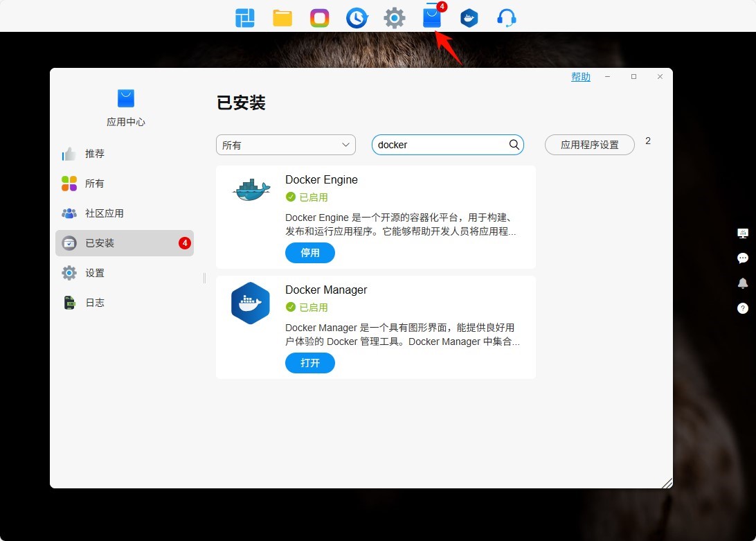The width and height of the screenshot is (756, 541).
Task: Open the headset support icon in dock
Action: click(x=506, y=18)
